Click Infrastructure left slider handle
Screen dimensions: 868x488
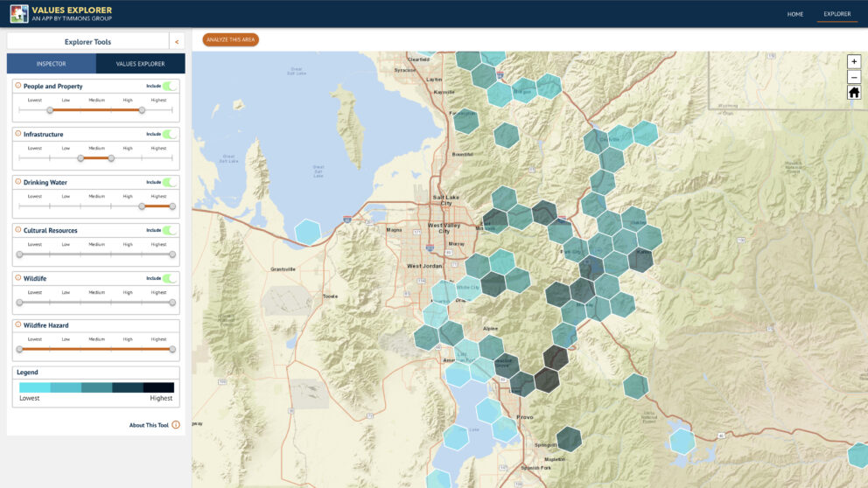pyautogui.click(x=80, y=158)
